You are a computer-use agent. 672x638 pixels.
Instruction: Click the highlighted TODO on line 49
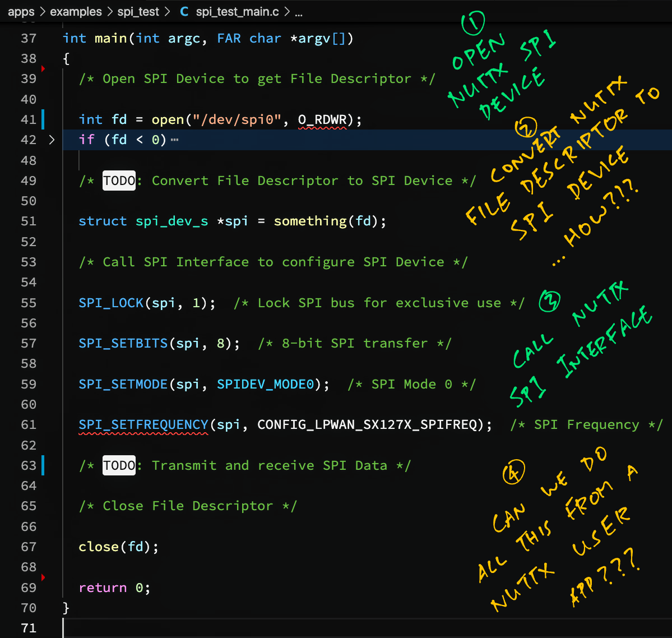click(x=119, y=181)
